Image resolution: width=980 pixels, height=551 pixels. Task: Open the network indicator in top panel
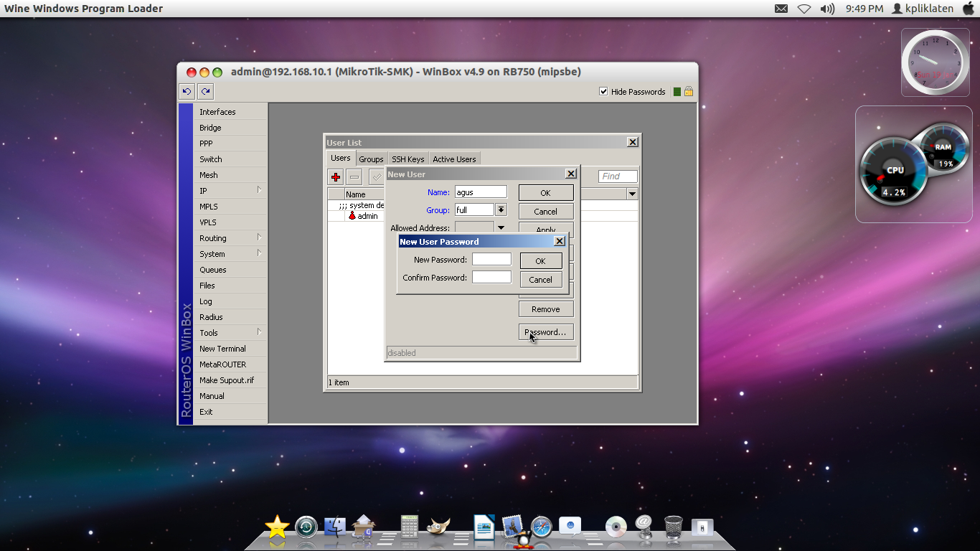804,9
